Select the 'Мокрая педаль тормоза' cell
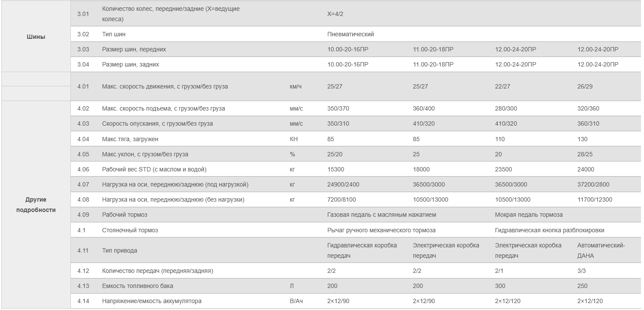The image size is (644, 310). [529, 215]
